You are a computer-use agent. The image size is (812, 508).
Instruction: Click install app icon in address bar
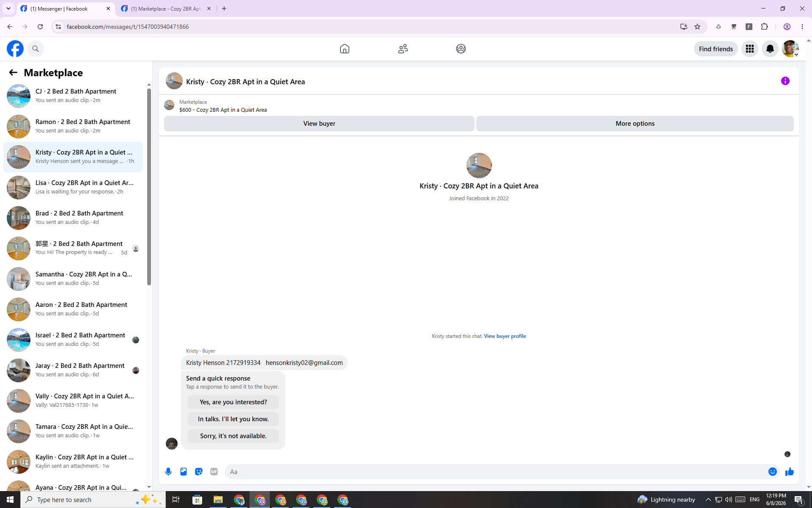[684, 27]
